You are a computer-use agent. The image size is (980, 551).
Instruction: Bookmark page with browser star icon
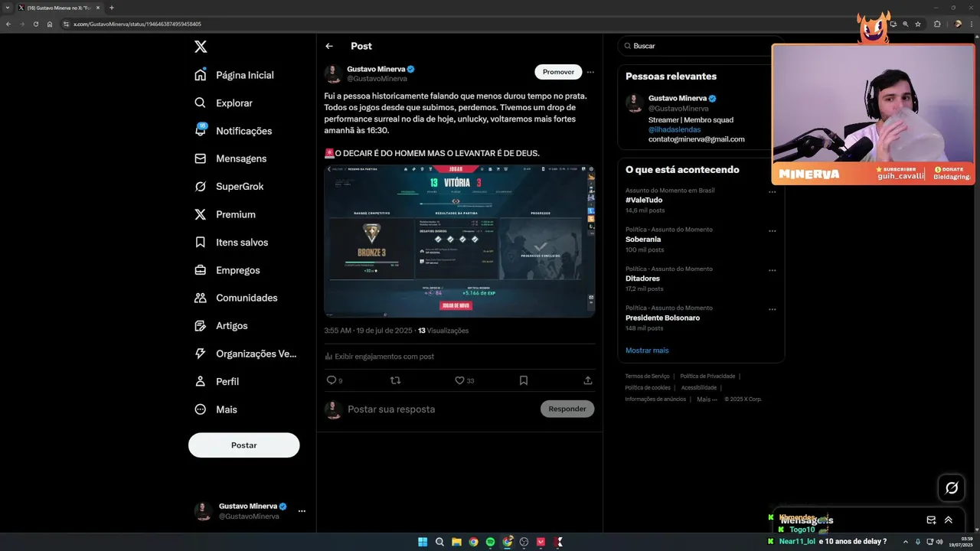tap(918, 24)
